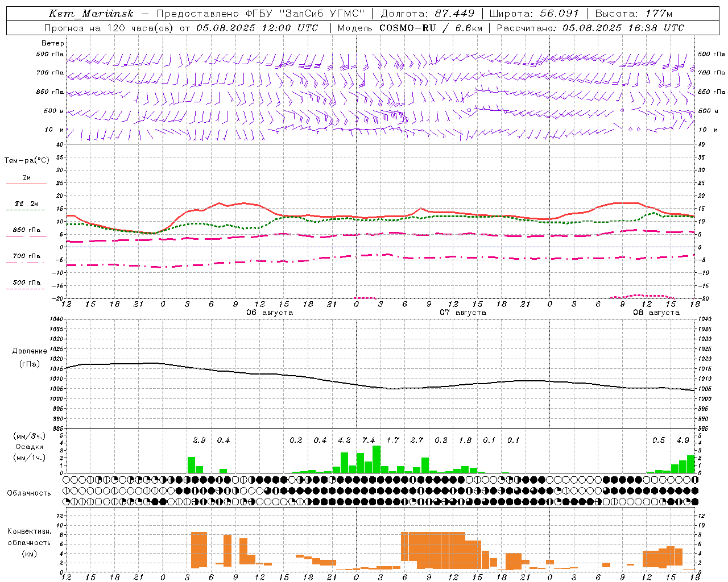Click the date label 06 августа
Screen dimensions: 728x582
point(270,313)
